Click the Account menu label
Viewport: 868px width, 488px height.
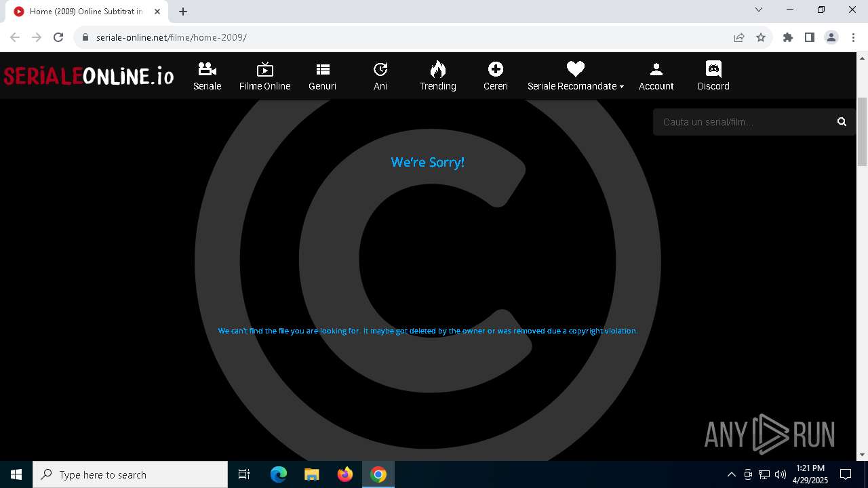point(656,86)
